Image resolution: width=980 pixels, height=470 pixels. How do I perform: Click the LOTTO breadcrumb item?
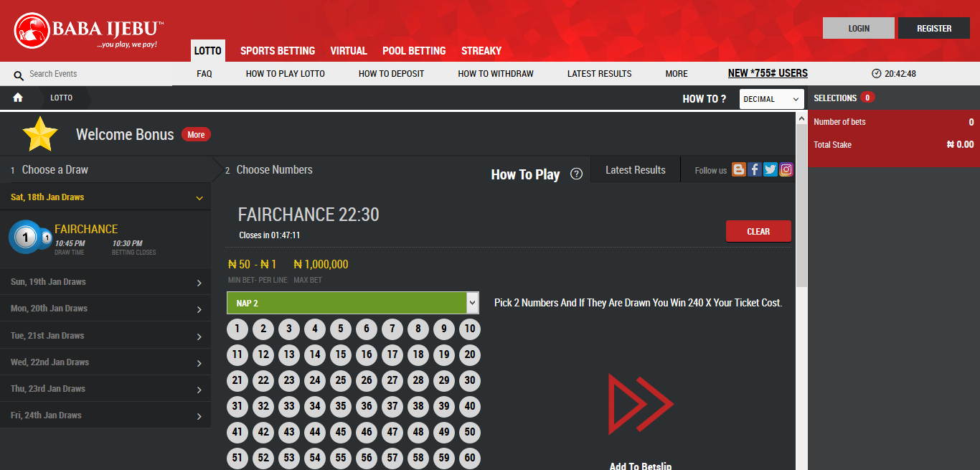62,98
